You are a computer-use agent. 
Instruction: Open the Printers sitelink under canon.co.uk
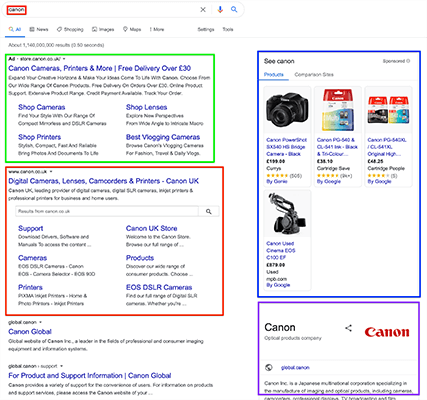tap(30, 287)
